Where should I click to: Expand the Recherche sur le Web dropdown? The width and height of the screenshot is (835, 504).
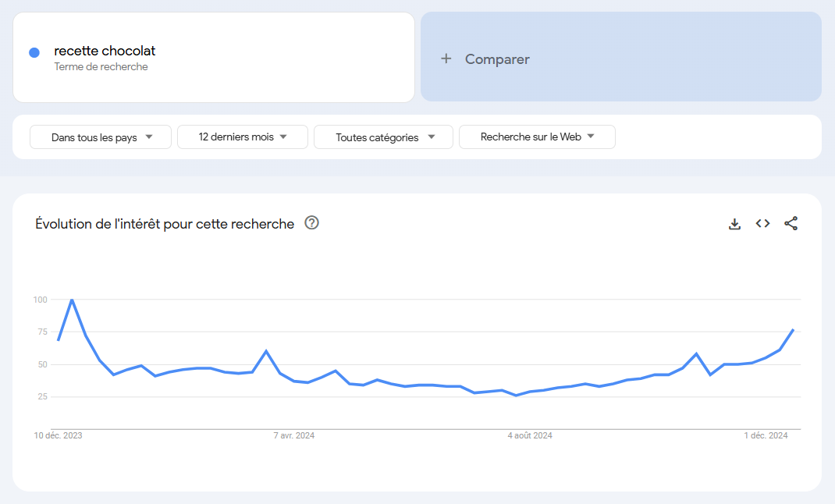[537, 137]
